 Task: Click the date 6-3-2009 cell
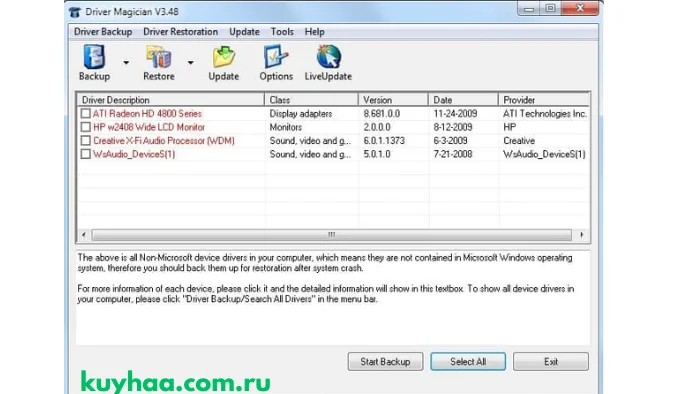point(450,141)
